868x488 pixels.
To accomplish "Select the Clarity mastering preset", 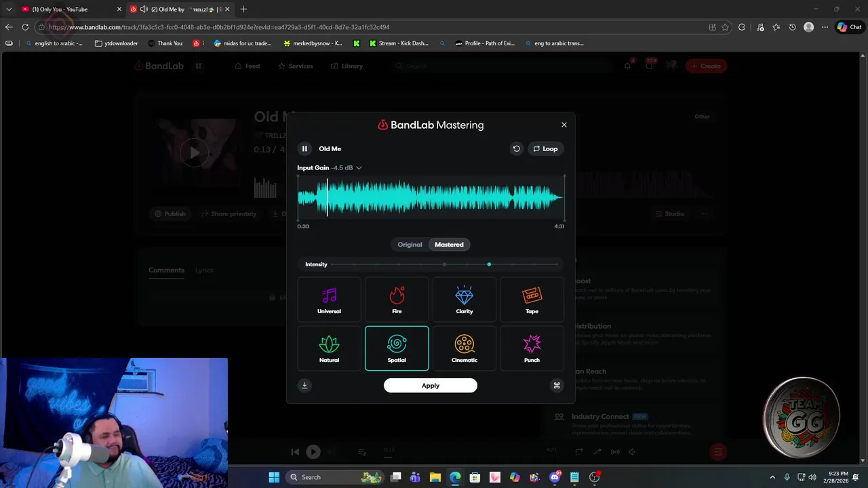I will pos(465,300).
